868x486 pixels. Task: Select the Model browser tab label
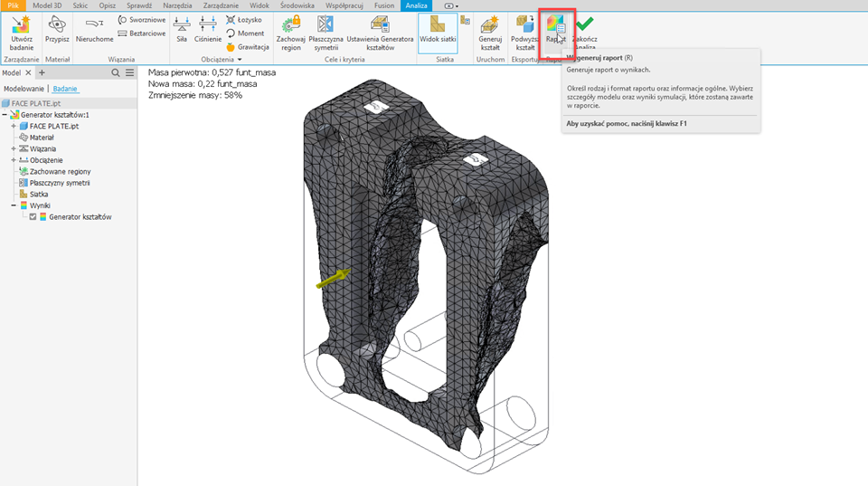point(11,72)
